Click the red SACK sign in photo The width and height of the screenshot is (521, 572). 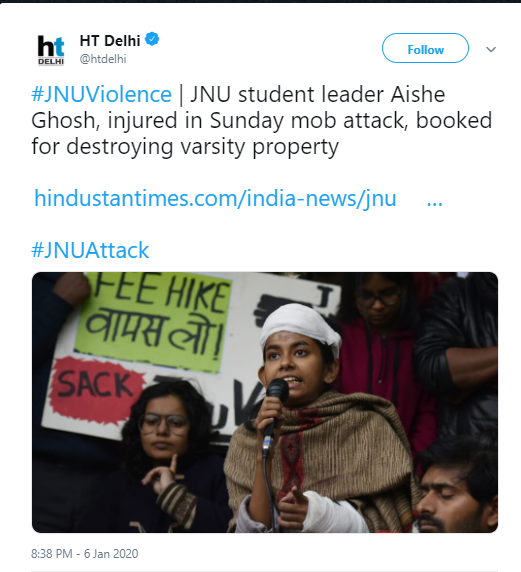point(96,387)
